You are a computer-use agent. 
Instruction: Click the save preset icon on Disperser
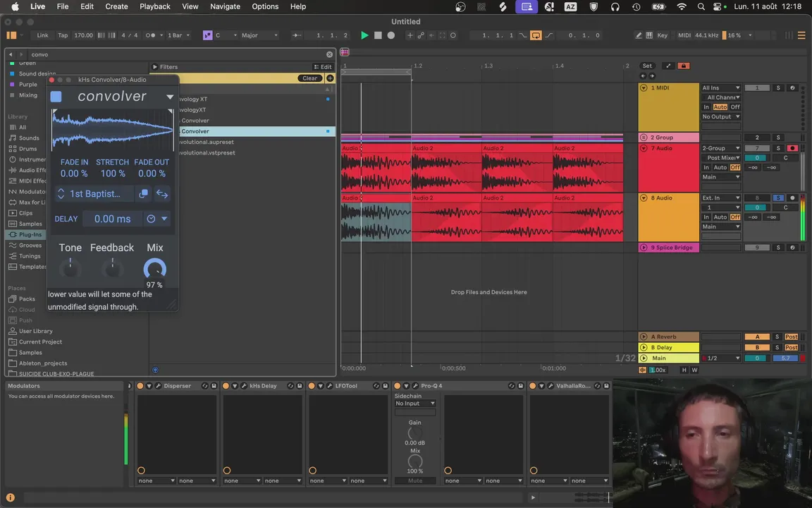(x=214, y=386)
